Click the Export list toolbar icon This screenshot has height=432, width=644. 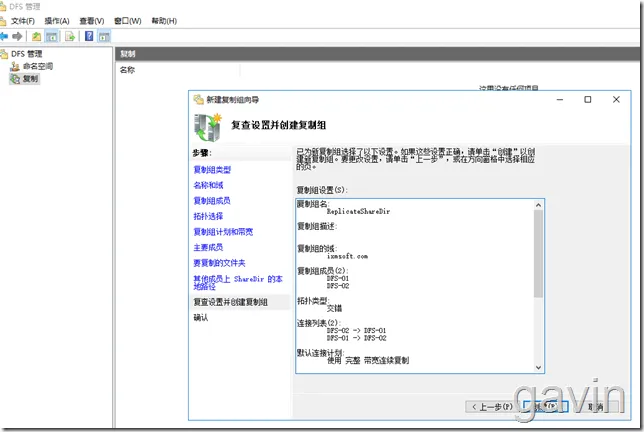[70, 37]
